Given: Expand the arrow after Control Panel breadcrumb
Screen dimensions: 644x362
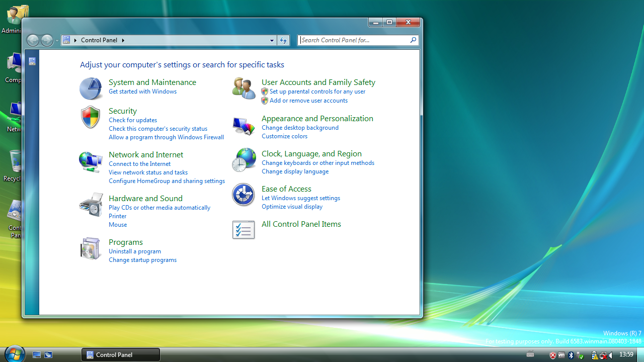Looking at the screenshot, I should pyautogui.click(x=123, y=40).
